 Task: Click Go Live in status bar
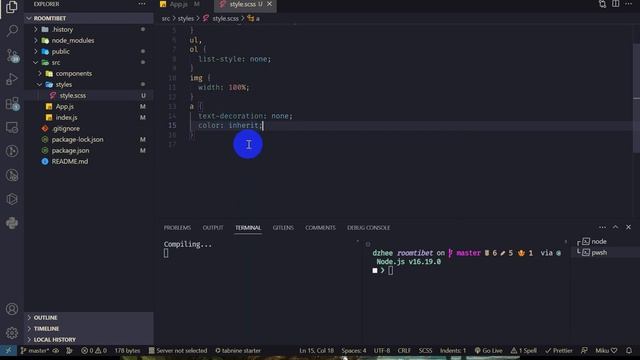tap(488, 350)
